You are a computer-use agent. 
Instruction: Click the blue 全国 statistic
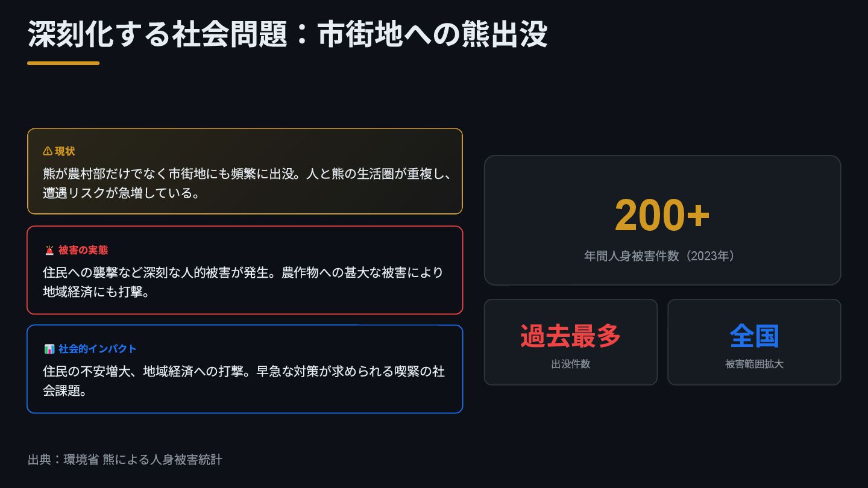[x=754, y=336]
